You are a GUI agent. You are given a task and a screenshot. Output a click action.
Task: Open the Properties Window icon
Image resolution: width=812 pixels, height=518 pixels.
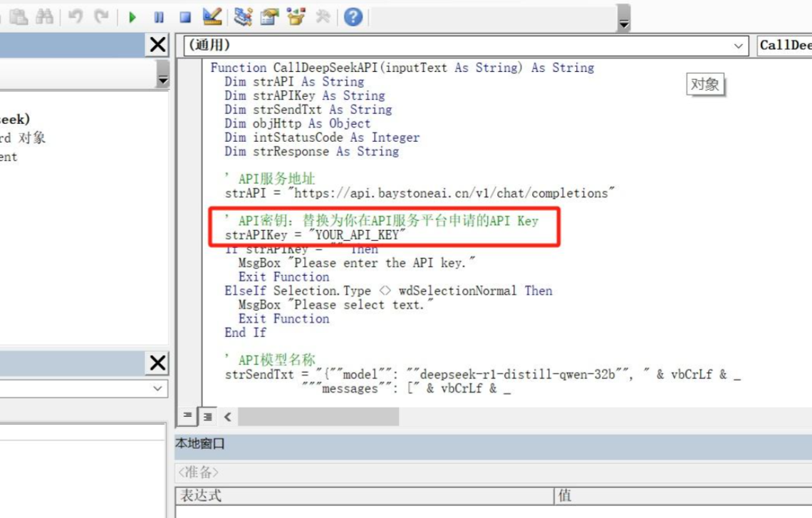click(269, 17)
